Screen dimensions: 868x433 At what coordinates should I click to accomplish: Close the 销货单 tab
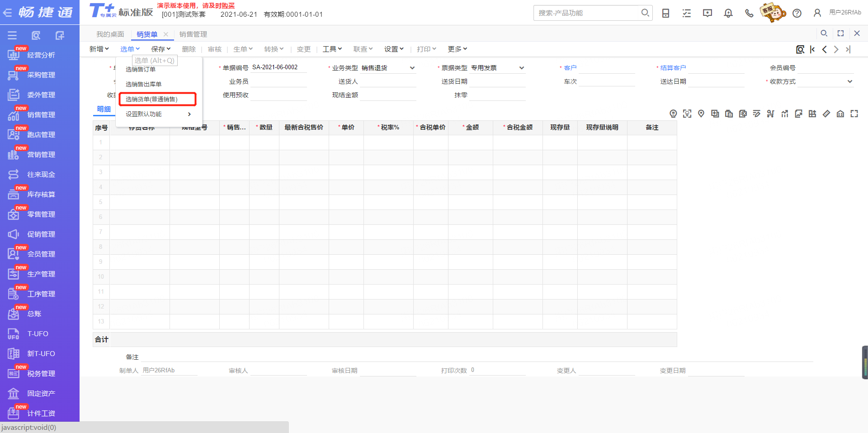166,34
